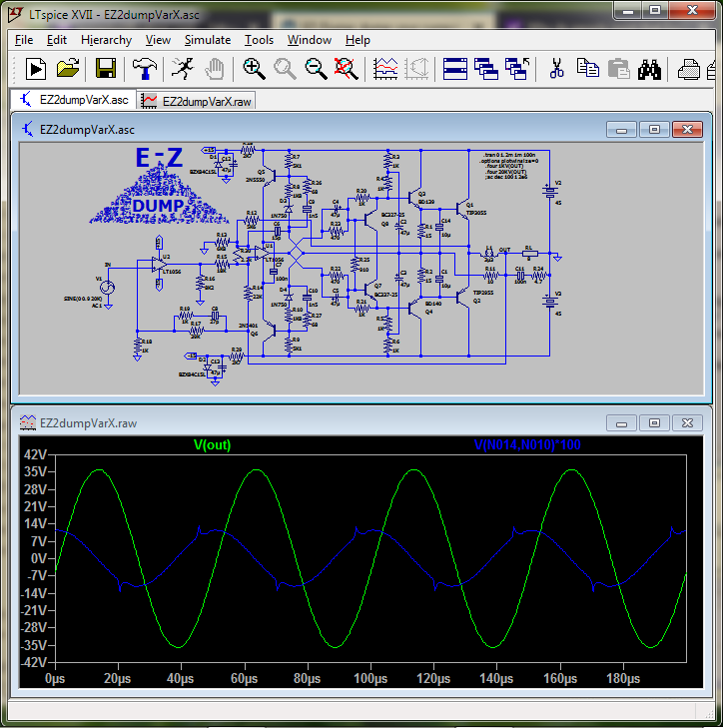Click the Close all windows icon
Image resolution: width=723 pixels, height=728 pixels.
click(517, 69)
